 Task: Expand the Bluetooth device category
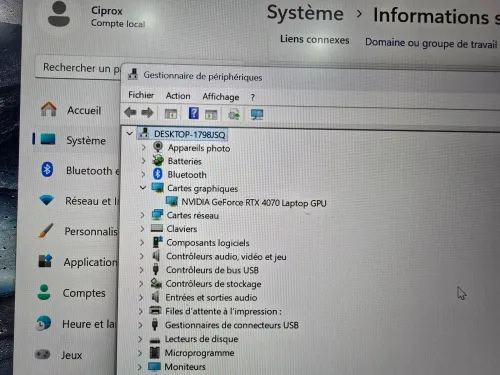(x=143, y=174)
